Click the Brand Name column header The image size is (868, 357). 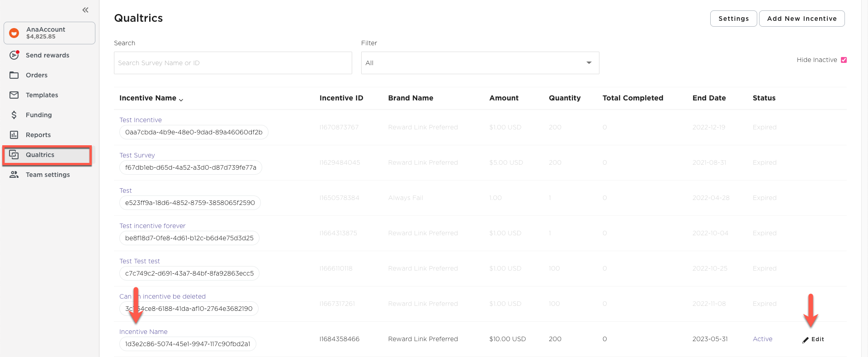point(410,98)
